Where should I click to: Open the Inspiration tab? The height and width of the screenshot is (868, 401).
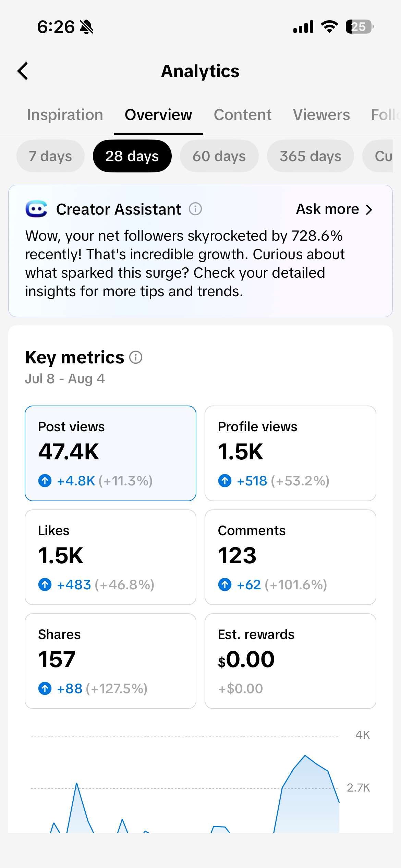click(x=65, y=115)
